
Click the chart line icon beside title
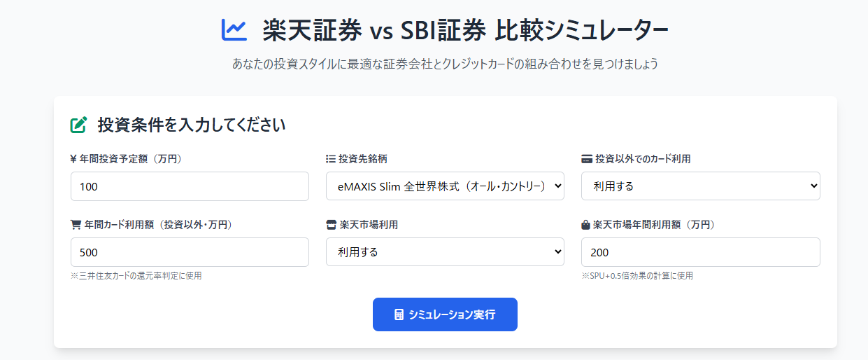pos(234,29)
